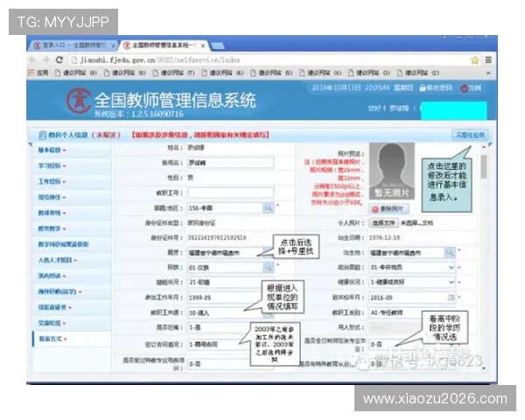
Task: Click the 删除照片 button
Action: pyautogui.click(x=389, y=209)
